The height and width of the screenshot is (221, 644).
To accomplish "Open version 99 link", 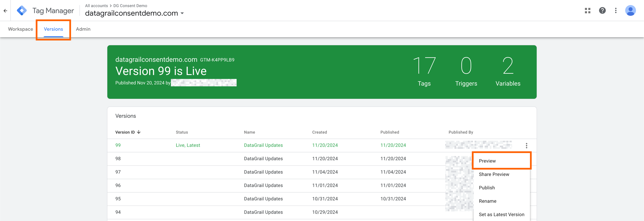I will tap(118, 145).
